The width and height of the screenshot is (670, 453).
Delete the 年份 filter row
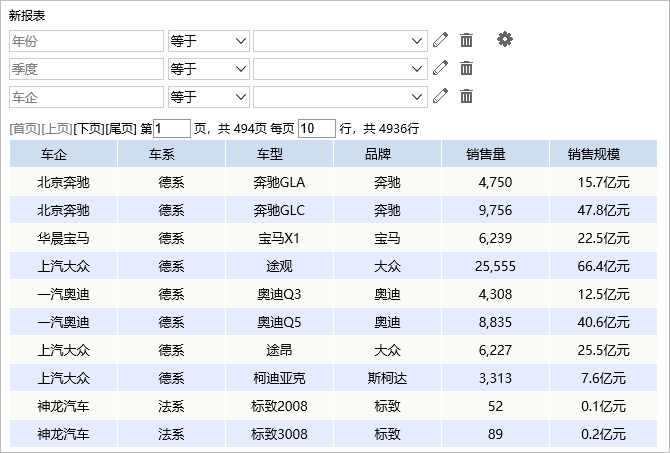click(466, 40)
